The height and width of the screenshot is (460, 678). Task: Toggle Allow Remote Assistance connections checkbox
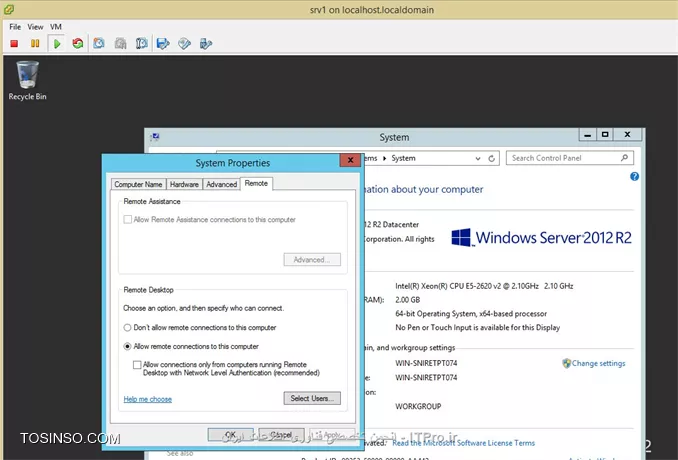pos(128,220)
